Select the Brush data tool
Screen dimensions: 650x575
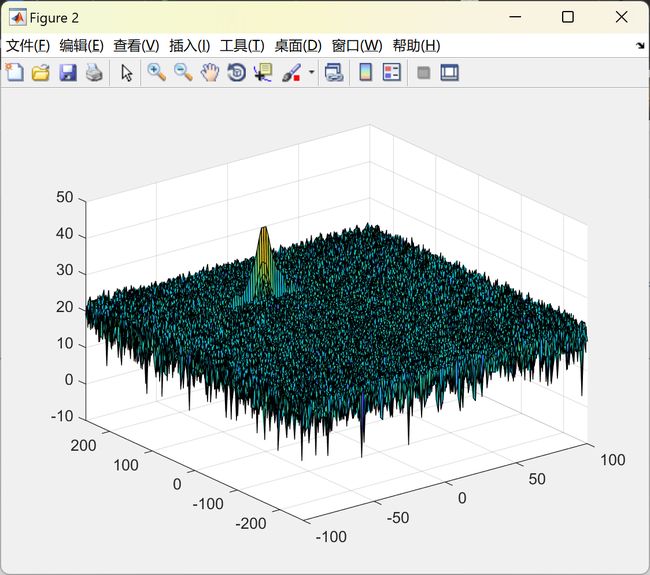(x=292, y=73)
